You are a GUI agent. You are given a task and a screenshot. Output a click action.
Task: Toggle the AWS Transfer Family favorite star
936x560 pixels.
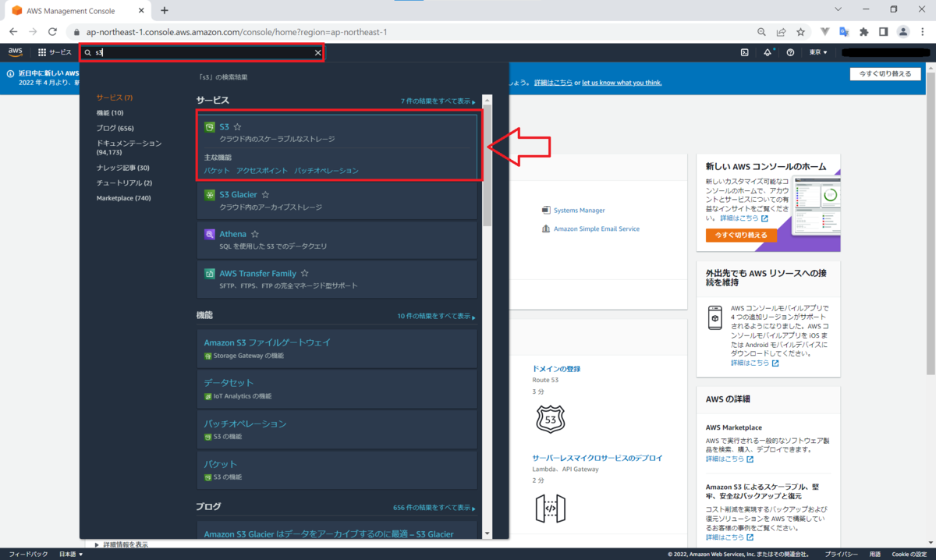point(305,274)
